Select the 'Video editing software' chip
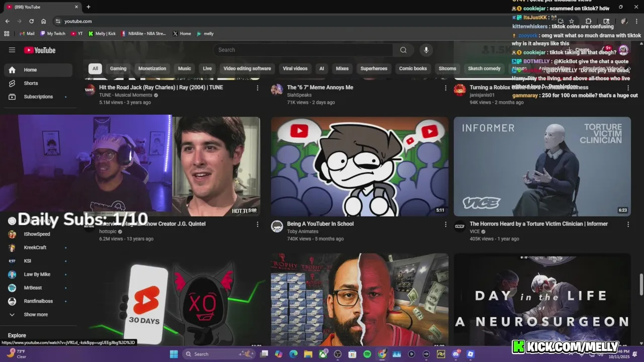 pyautogui.click(x=247, y=69)
